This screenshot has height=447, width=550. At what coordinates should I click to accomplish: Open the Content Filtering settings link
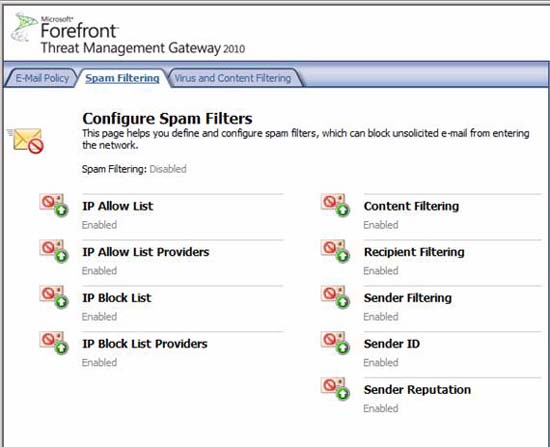(411, 206)
